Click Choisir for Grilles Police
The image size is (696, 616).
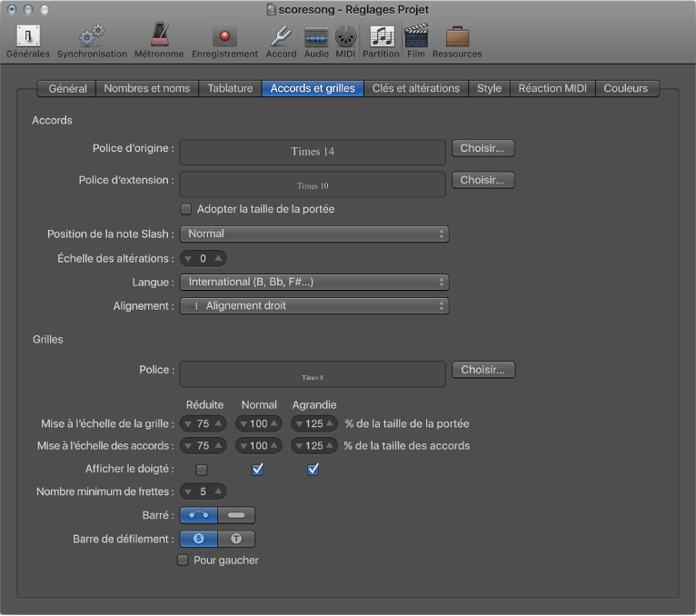tap(482, 370)
